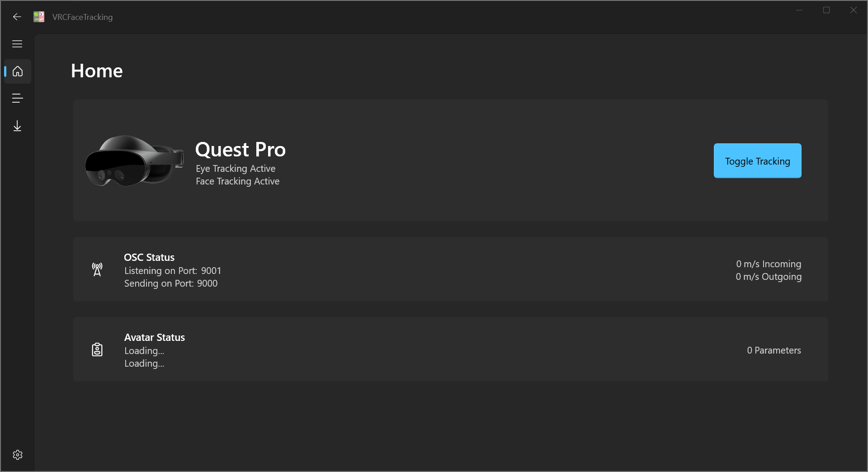Click the Quest Pro headset image
Viewport: 868px width, 472px height.
tap(134, 161)
